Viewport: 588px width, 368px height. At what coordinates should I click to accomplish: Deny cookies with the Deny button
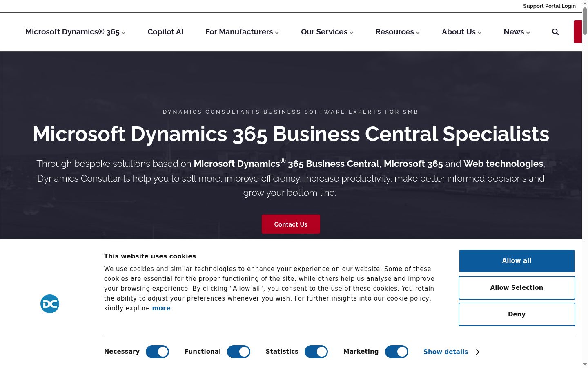pos(517,314)
